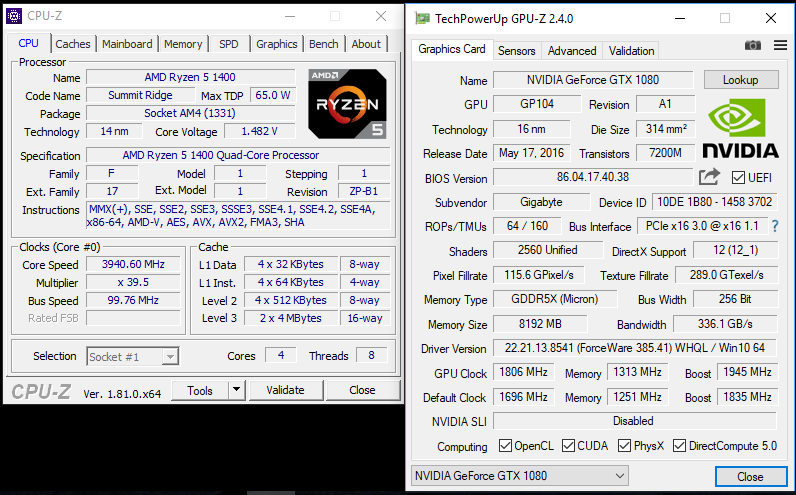Screen dimensions: 796x495
Task: Click the BIOS Version field 86.04.17.40.38
Action: 593,177
